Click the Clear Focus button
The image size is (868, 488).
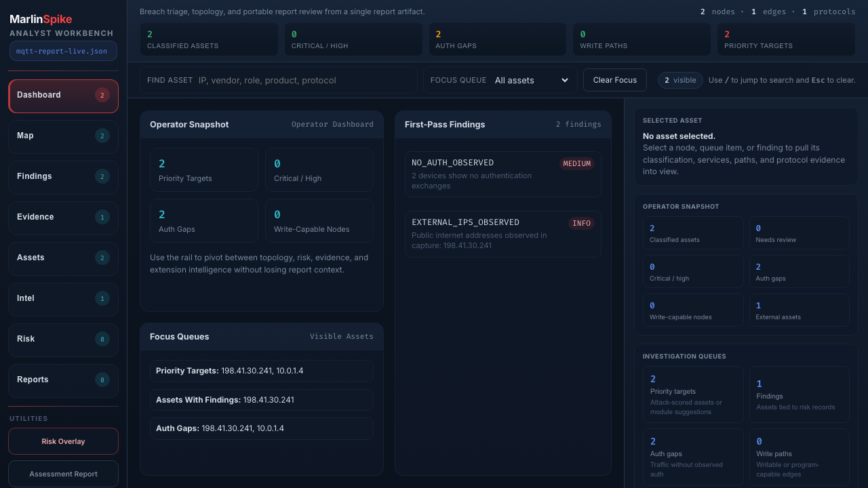pos(614,80)
